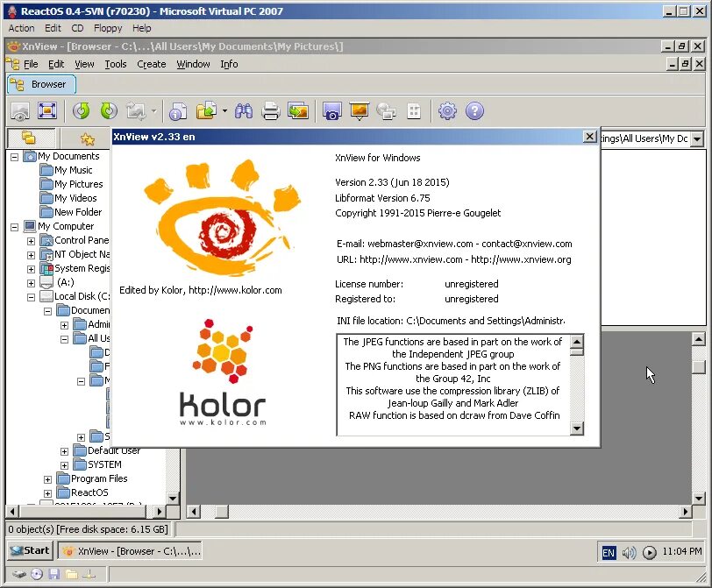The height and width of the screenshot is (588, 712).
Task: Switch to the Folders tree tab
Action: [30, 138]
